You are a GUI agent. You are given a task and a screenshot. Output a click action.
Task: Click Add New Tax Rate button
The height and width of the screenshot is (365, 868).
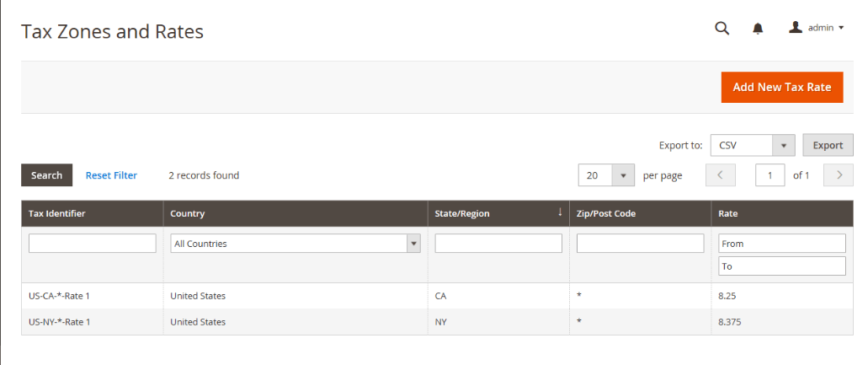[781, 87]
